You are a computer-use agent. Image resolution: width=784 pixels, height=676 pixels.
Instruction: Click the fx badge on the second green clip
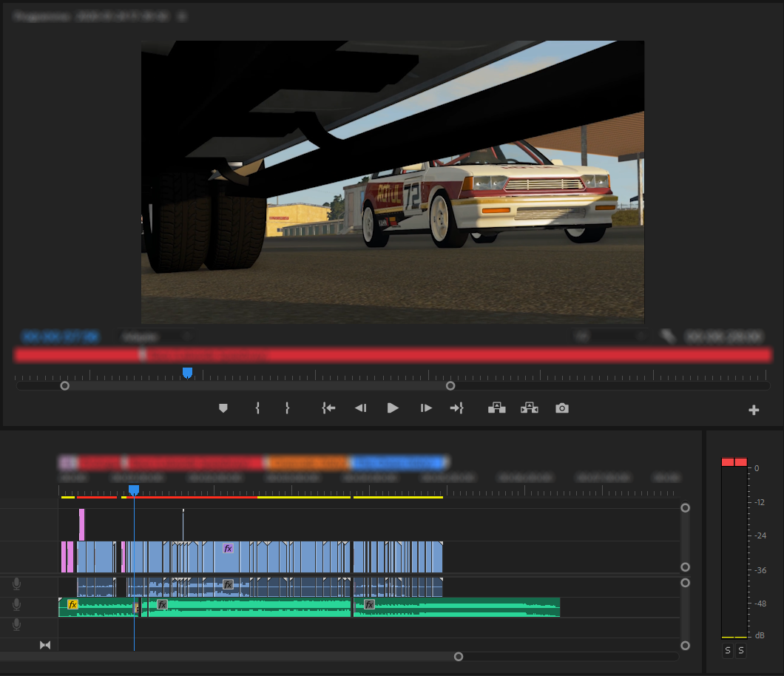[x=162, y=604]
